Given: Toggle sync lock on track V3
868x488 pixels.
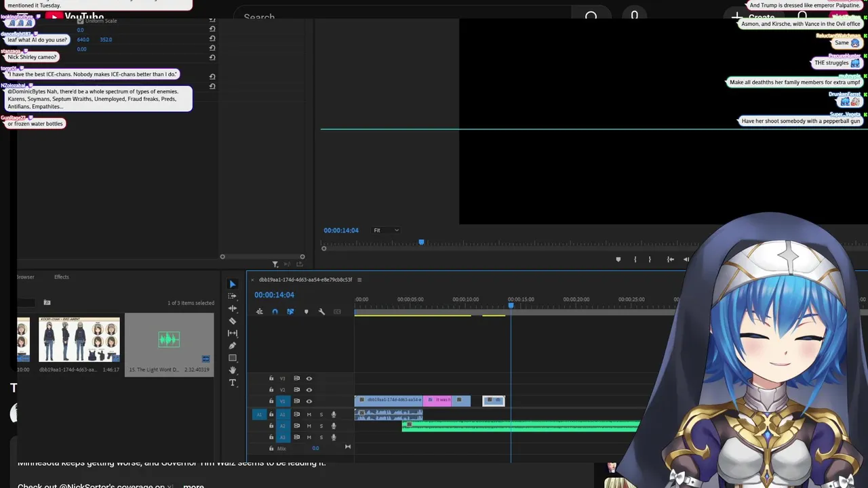Looking at the screenshot, I should point(296,378).
